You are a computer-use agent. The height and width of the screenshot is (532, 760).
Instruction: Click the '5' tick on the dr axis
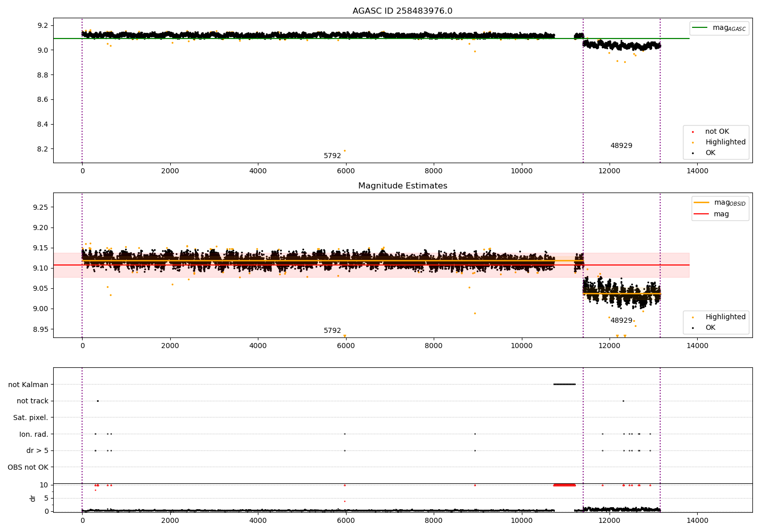click(47, 499)
